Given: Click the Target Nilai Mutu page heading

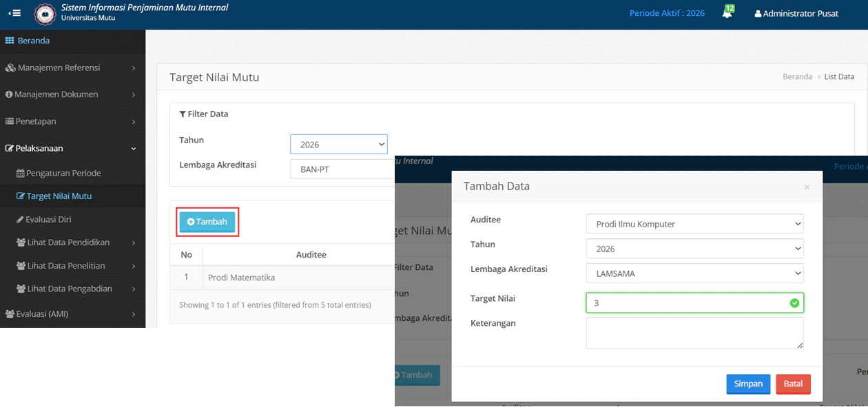Looking at the screenshot, I should point(214,78).
